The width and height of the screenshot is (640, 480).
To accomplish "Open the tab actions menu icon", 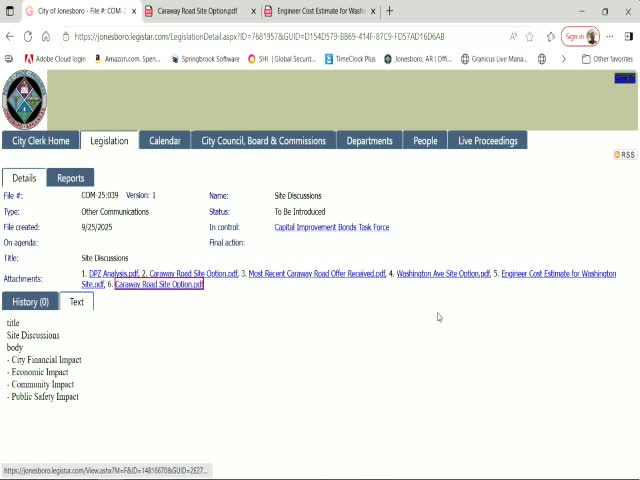I will pyautogui.click(x=9, y=11).
